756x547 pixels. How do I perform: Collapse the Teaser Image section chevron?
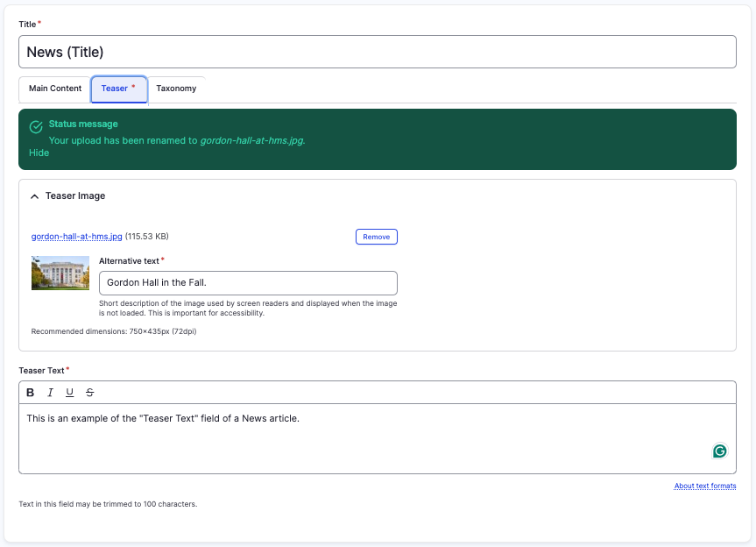click(35, 196)
